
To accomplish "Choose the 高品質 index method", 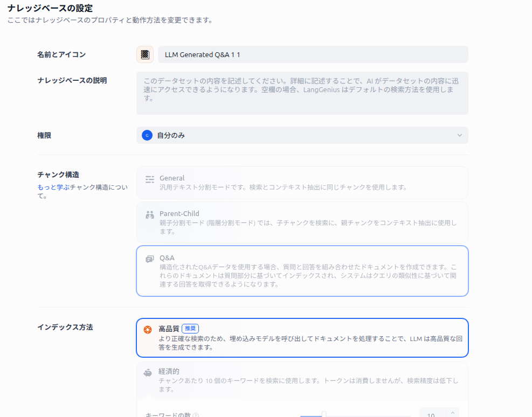I will pos(302,338).
